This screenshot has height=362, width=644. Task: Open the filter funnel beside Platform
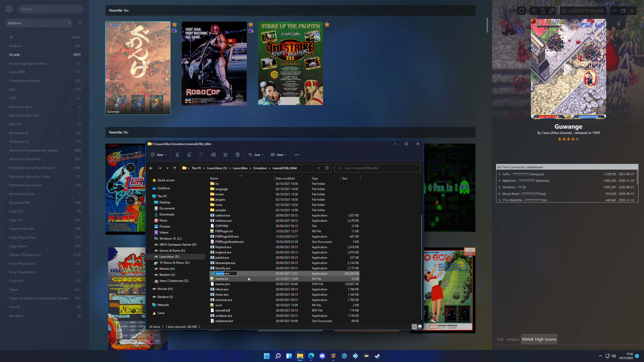80,23
